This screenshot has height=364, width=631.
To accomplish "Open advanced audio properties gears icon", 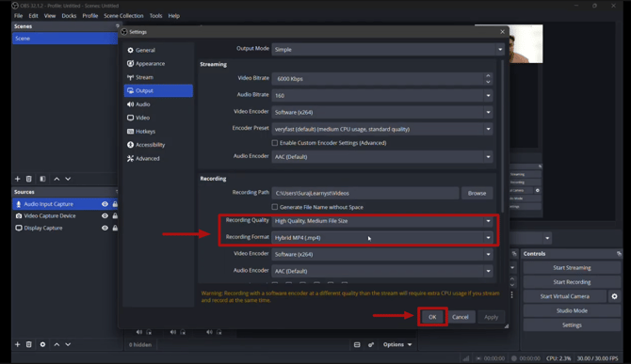I will (x=371, y=344).
